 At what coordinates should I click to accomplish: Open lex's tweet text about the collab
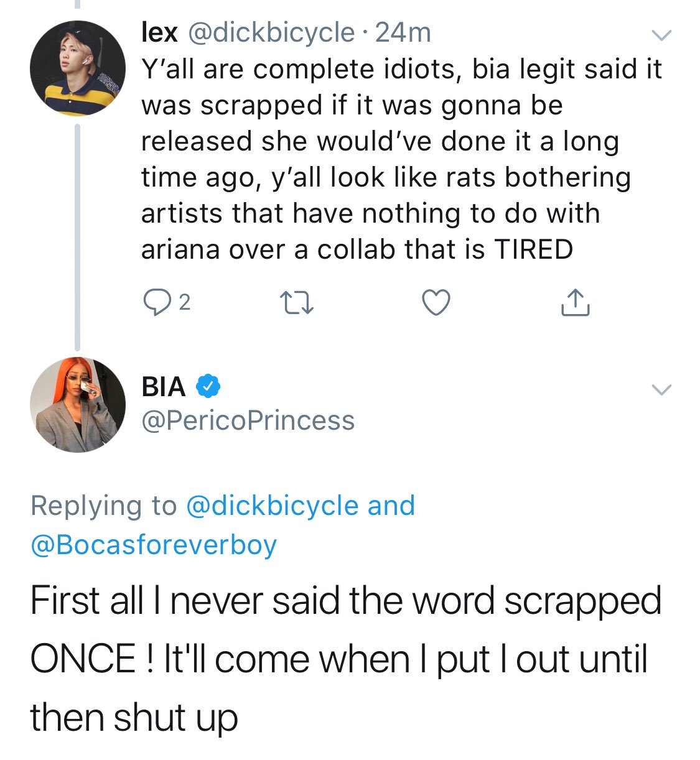click(x=386, y=159)
